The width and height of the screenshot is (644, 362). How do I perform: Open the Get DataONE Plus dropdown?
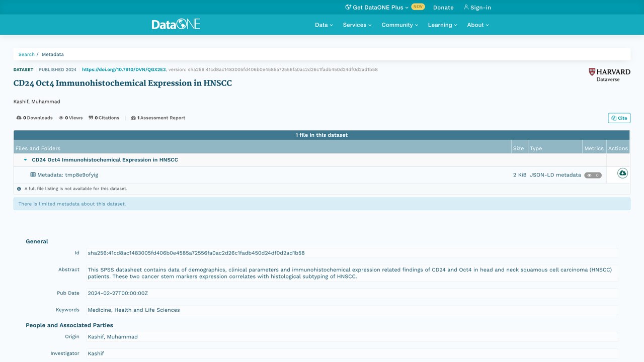(x=377, y=8)
